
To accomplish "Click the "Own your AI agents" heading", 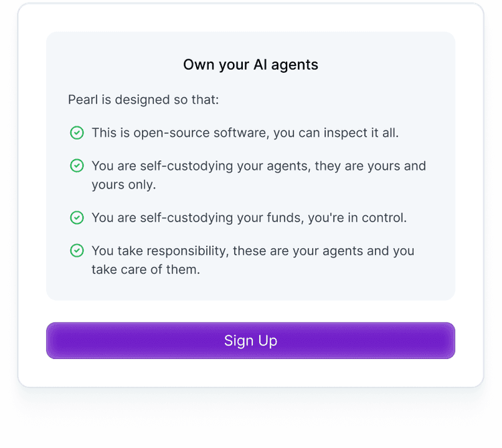I will (x=250, y=65).
